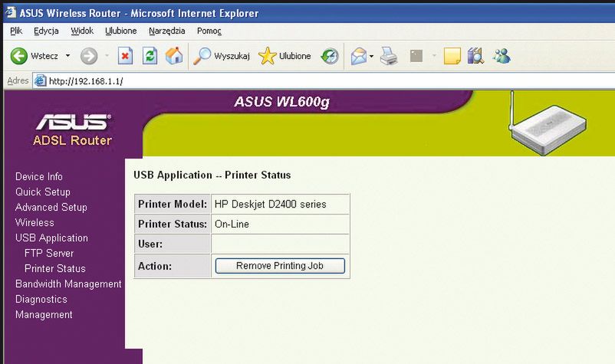615x364 pixels.
Task: Open Advanced Setup in sidebar
Action: point(51,207)
